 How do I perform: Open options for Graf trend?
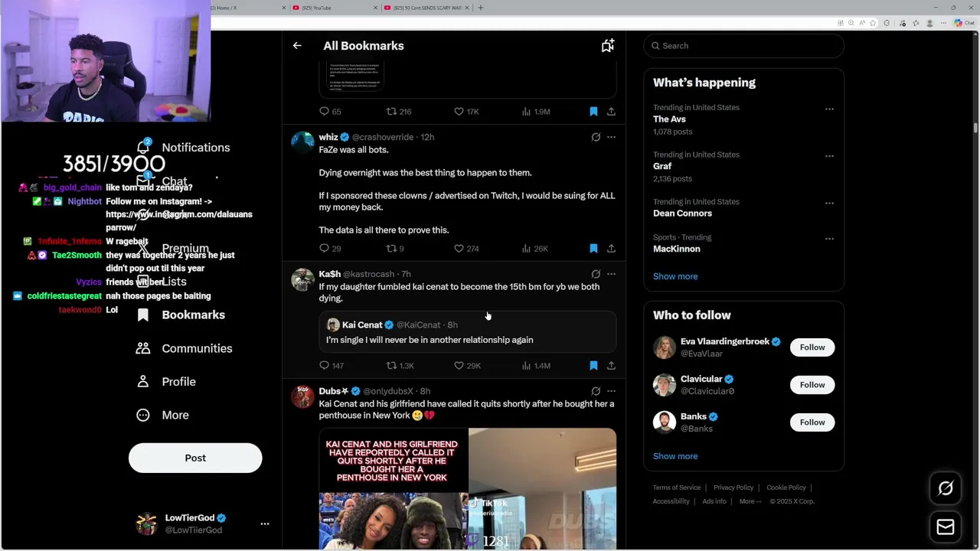829,155
